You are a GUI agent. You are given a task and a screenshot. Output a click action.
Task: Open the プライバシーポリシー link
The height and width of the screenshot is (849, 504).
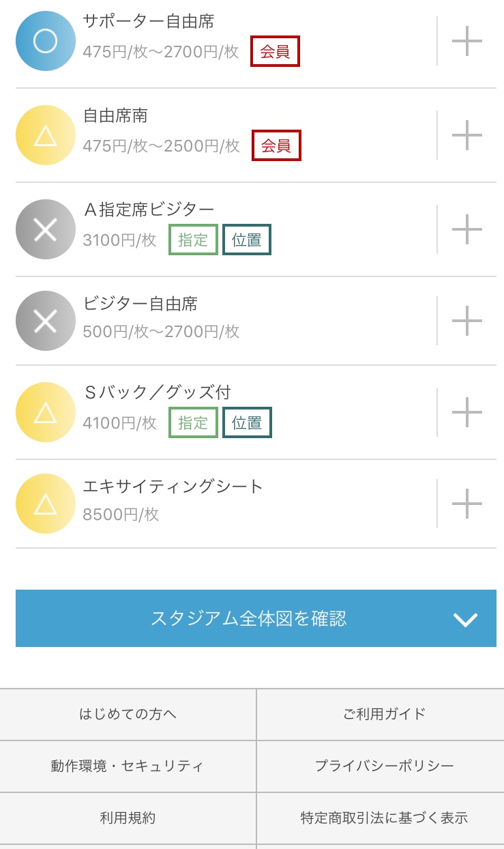click(x=384, y=766)
